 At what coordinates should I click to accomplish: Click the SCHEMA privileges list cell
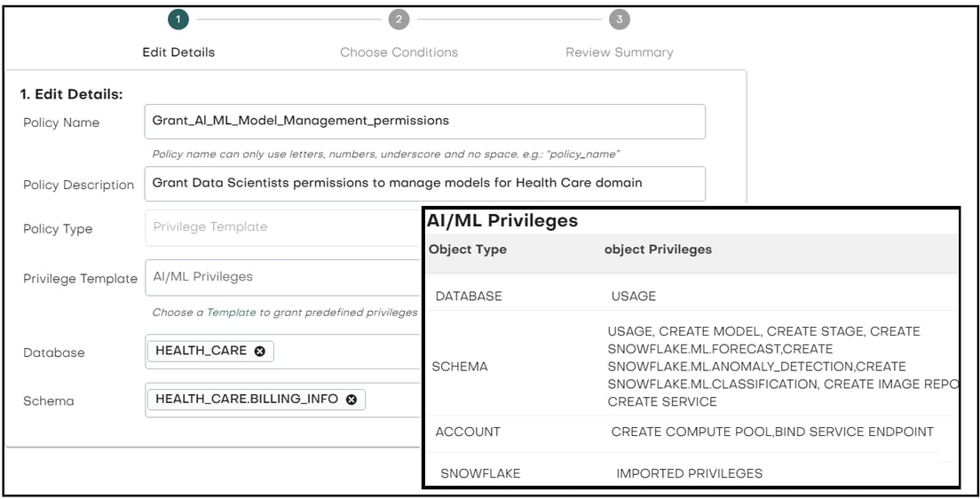(x=782, y=367)
